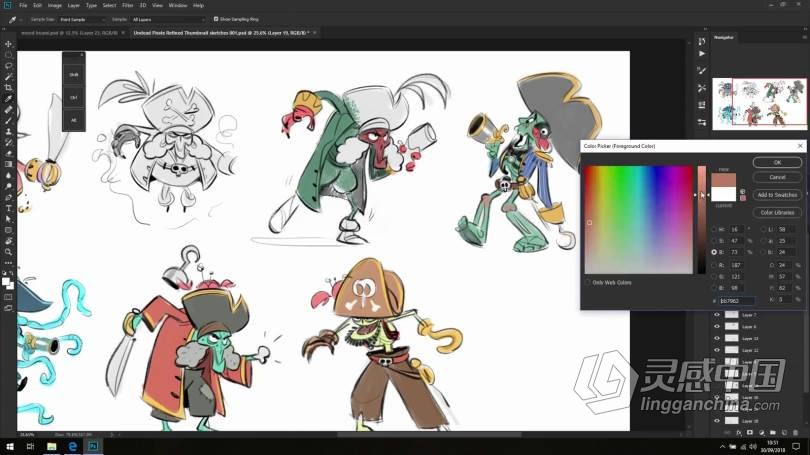Click the foreground color swatch in toolbar
The width and height of the screenshot is (810, 455).
tap(6, 281)
